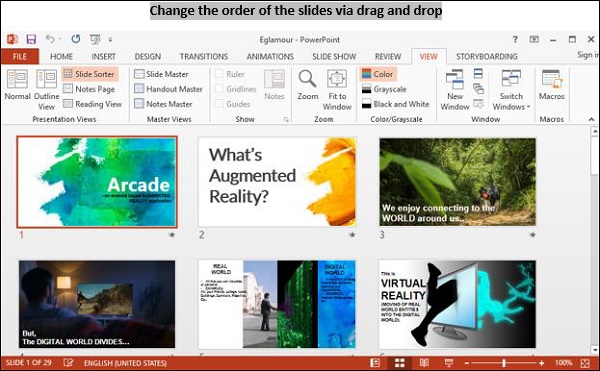This screenshot has width=600, height=371.
Task: Open Ribbon Display Options icon
Action: (x=534, y=39)
